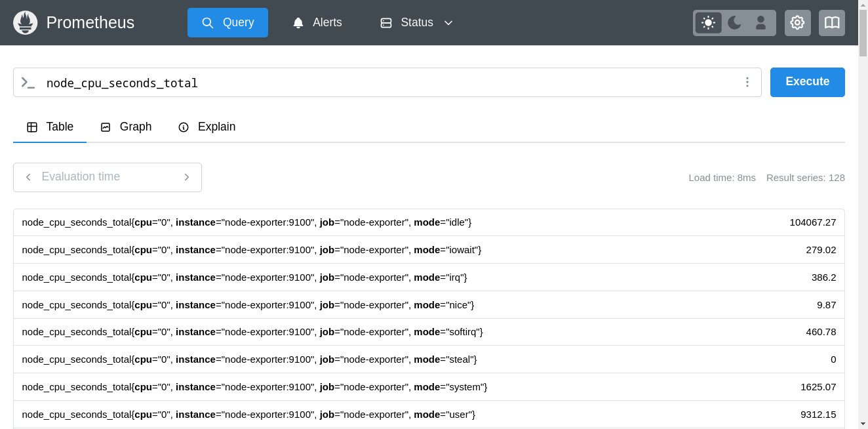Use browser-preferred theme setting
This screenshot has height=429, width=868.
(x=760, y=23)
